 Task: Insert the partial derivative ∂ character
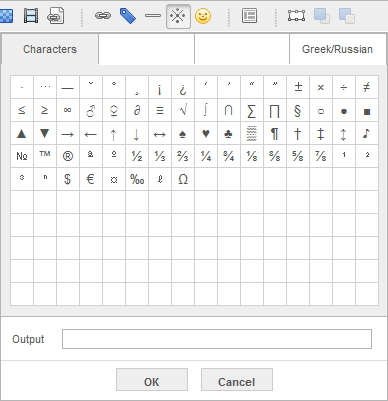click(x=137, y=110)
